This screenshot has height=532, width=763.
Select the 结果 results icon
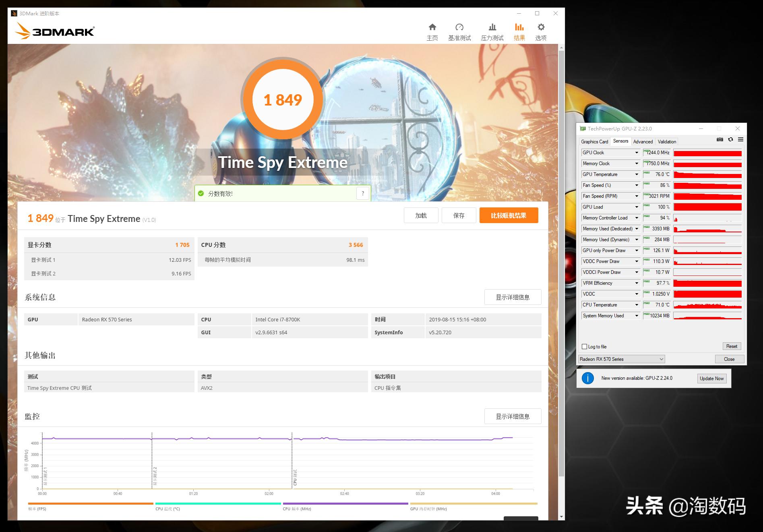pyautogui.click(x=519, y=30)
